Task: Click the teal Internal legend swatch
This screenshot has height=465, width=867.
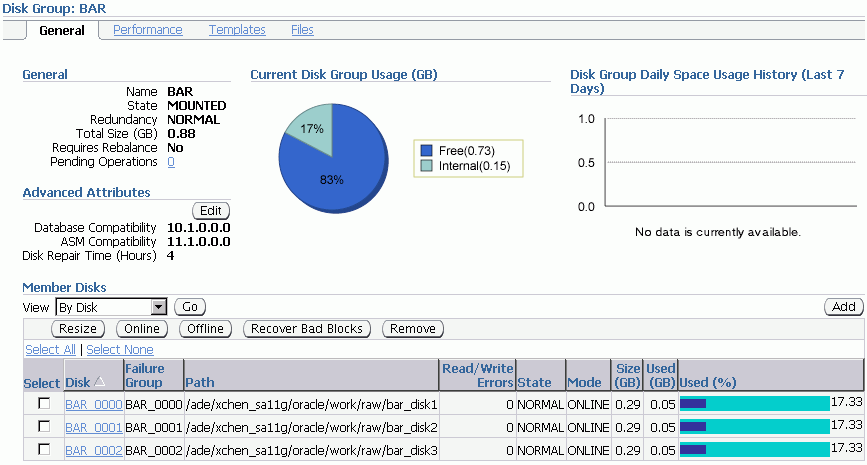Action: [x=426, y=166]
